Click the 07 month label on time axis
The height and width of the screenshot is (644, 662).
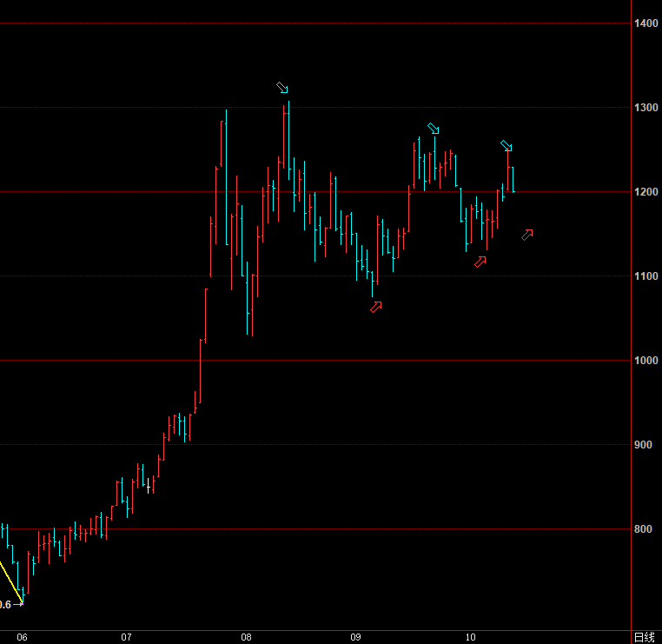[x=126, y=637]
